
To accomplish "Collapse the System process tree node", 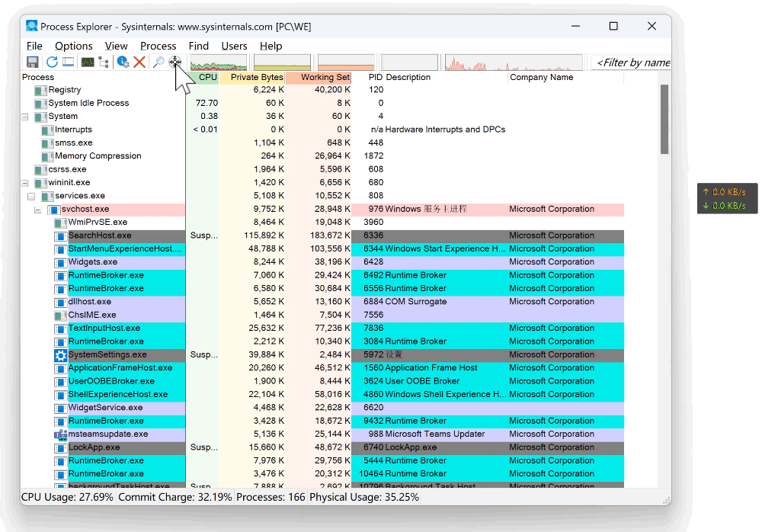I will click(25, 117).
